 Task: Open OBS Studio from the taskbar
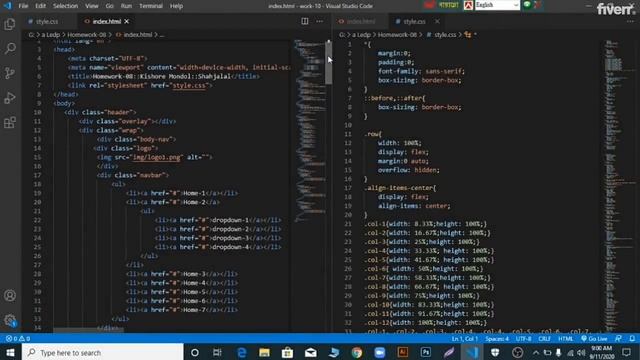[518, 352]
